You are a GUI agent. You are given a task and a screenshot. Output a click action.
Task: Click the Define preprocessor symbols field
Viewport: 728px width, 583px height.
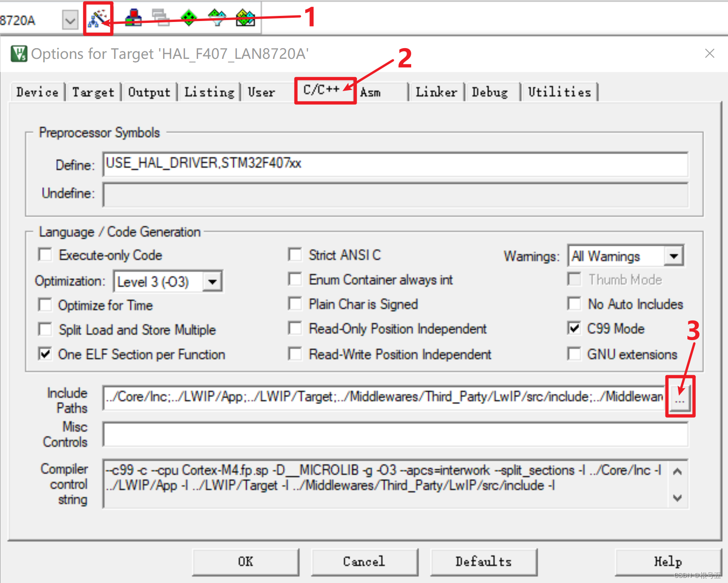coord(395,164)
